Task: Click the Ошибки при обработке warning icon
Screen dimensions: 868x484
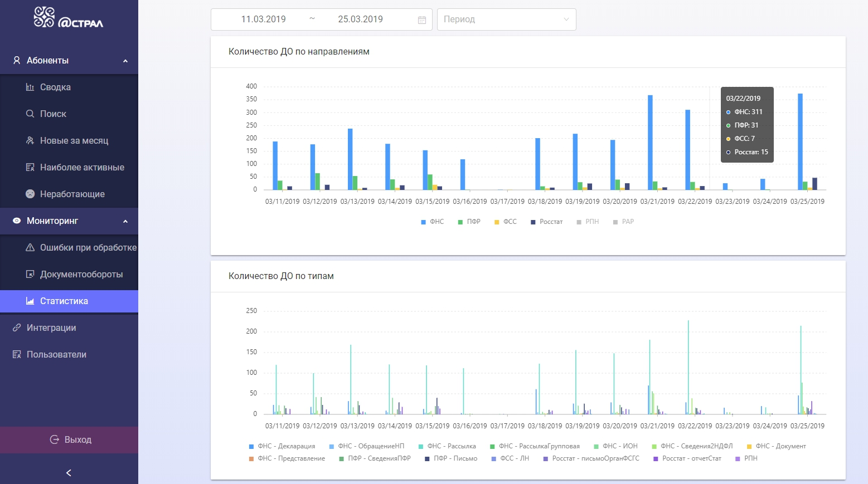Action: [x=30, y=247]
